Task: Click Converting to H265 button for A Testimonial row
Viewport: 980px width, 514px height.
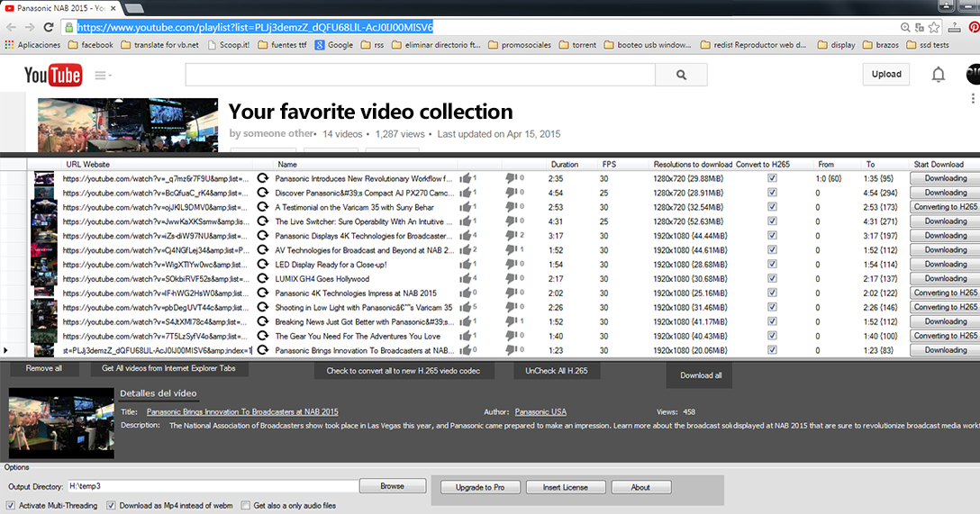Action: (945, 207)
